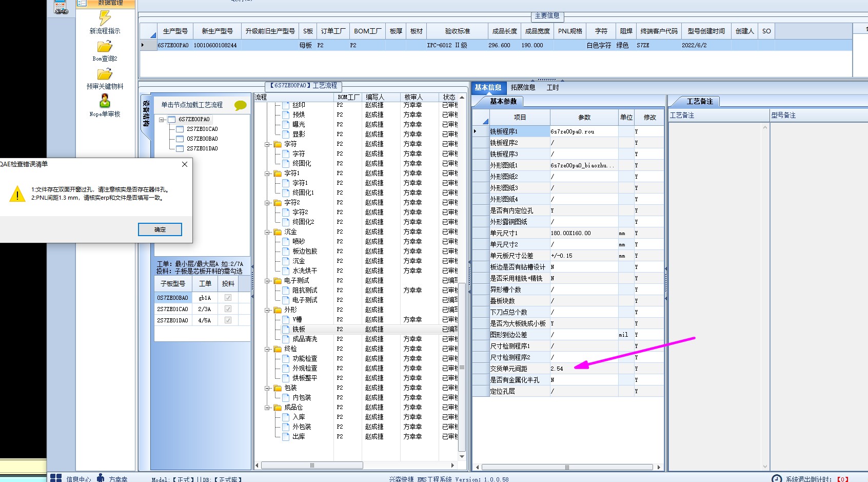Click the 生产型号 column header
The width and height of the screenshot is (868, 482).
pos(175,31)
